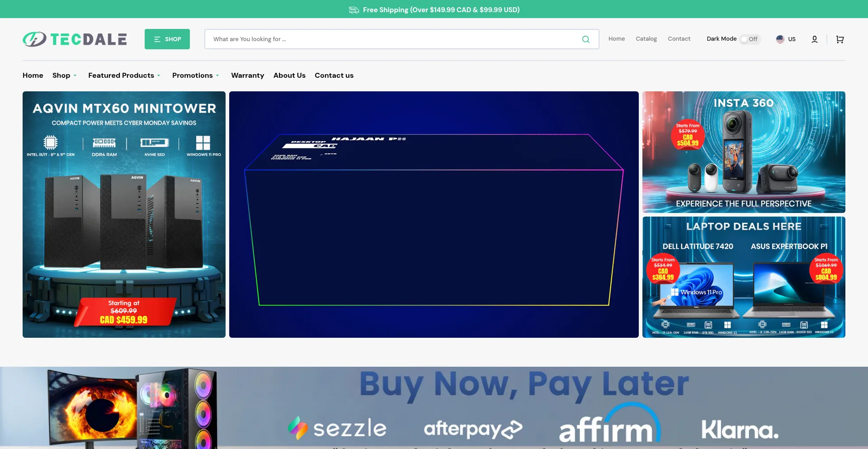This screenshot has width=868, height=449.
Task: Click the US flag icon
Action: [x=780, y=39]
